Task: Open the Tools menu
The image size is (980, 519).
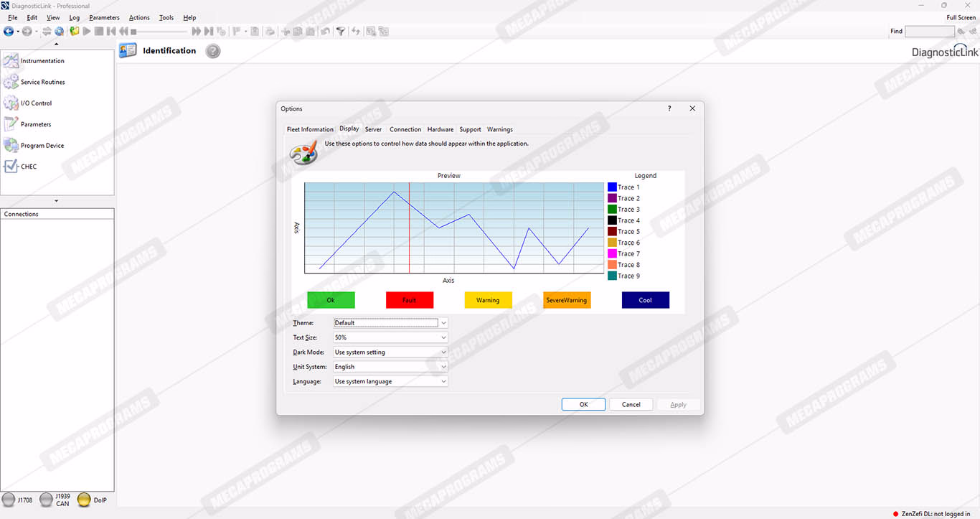Action: pos(166,18)
